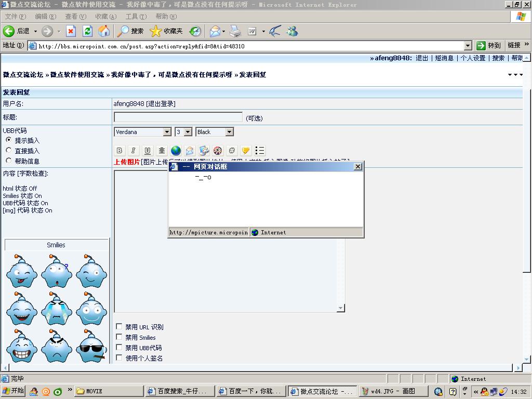Select the 提示插入 radio button
The width and height of the screenshot is (532, 399).
pyautogui.click(x=8, y=140)
